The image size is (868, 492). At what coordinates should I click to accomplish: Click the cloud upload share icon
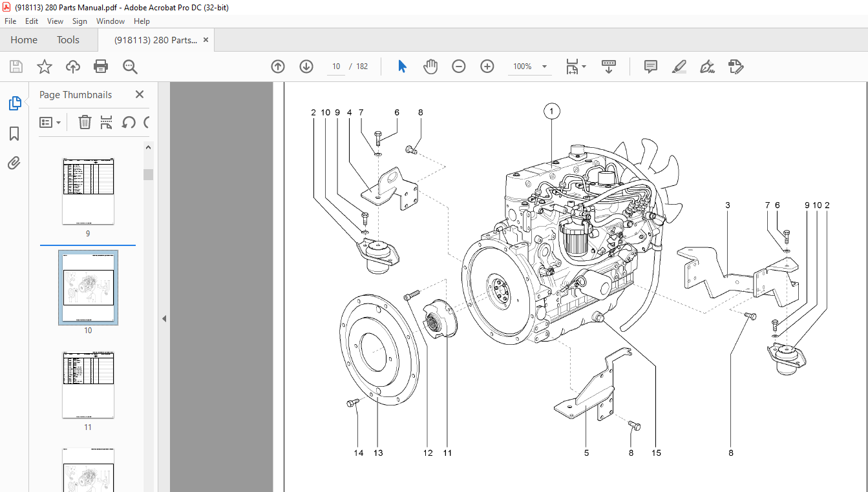(x=73, y=67)
